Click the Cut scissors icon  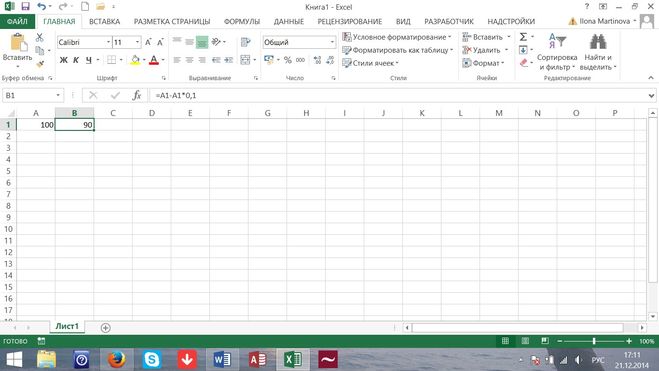tap(40, 37)
